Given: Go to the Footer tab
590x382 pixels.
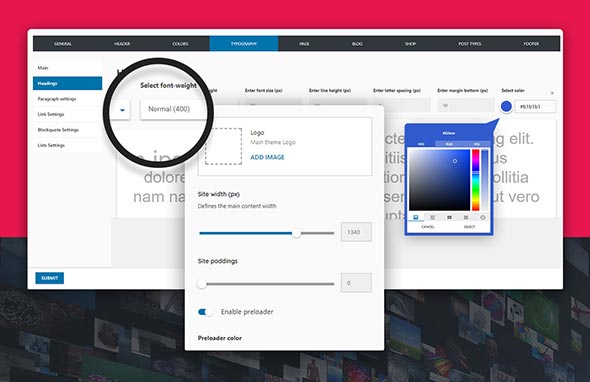Looking at the screenshot, I should tap(531, 44).
